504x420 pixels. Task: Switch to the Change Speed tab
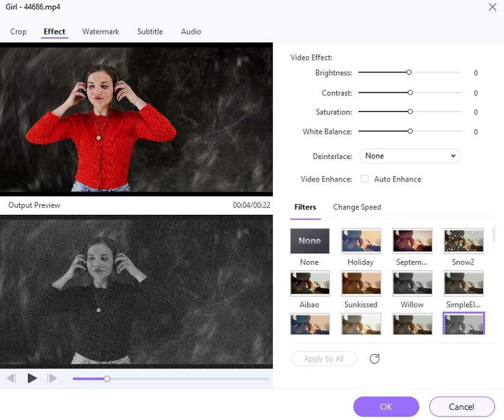[x=357, y=207]
